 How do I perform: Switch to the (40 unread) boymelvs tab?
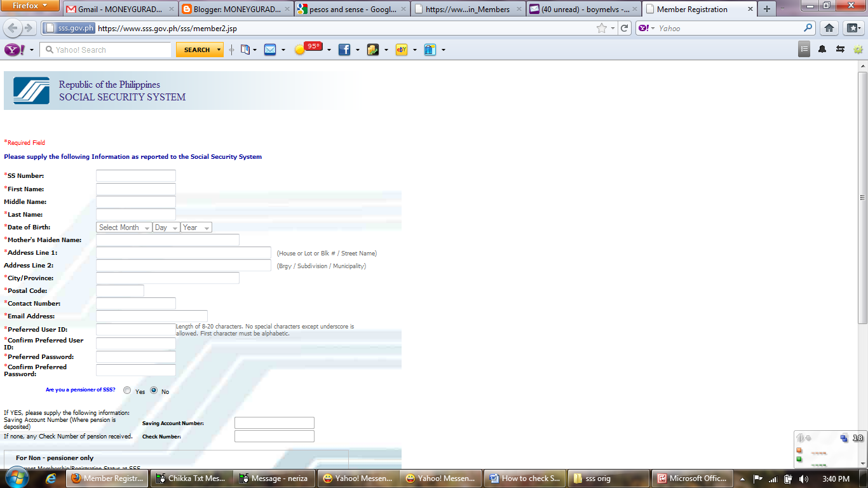583,9
